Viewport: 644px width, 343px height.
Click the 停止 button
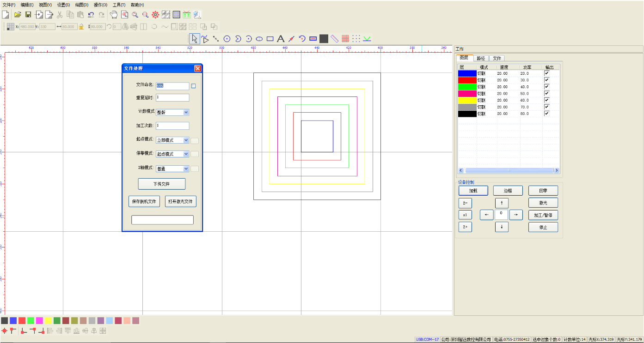tap(543, 227)
